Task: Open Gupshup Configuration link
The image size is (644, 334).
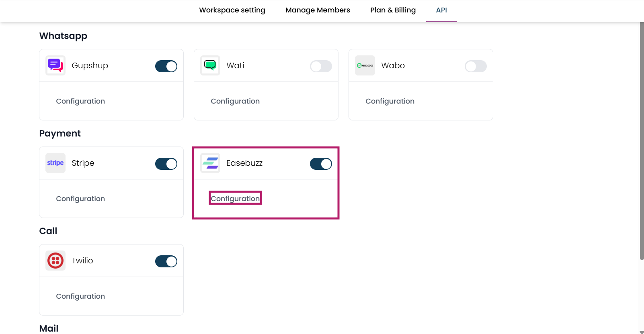Action: tap(80, 101)
